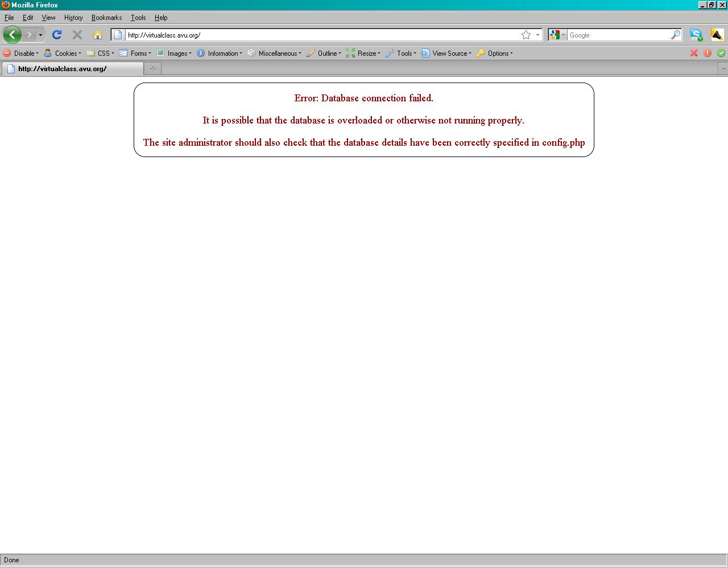Click the yellow and black toolbar icon

pos(717,35)
